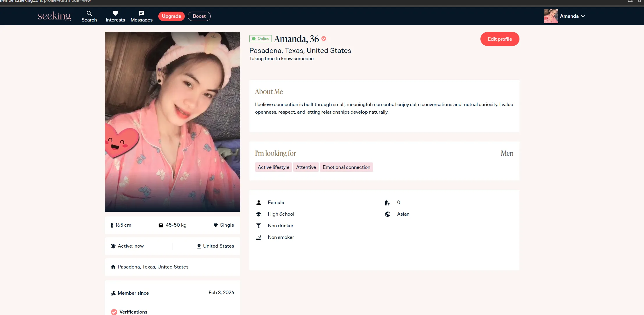This screenshot has width=644, height=315.
Task: Click the verified badge beside Amanda, 36
Action: pyautogui.click(x=324, y=39)
